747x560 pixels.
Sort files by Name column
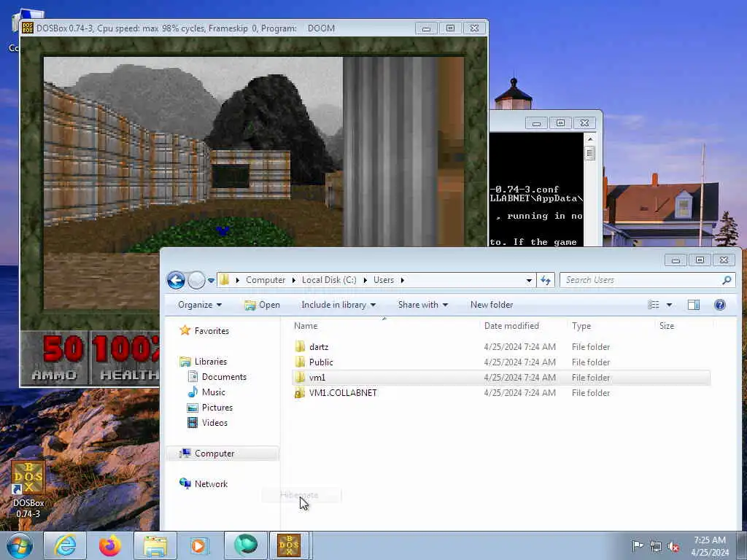306,326
